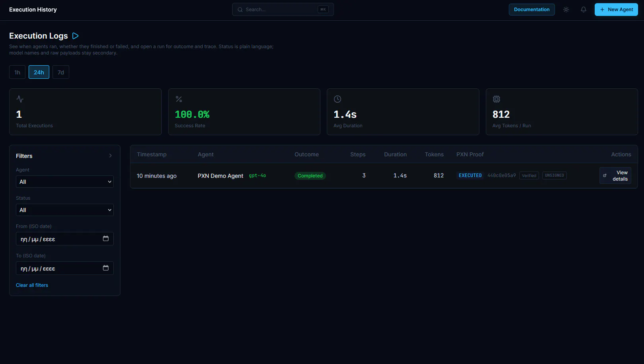The width and height of the screenshot is (644, 364).
Task: Click the Verified badge
Action: [x=529, y=175]
